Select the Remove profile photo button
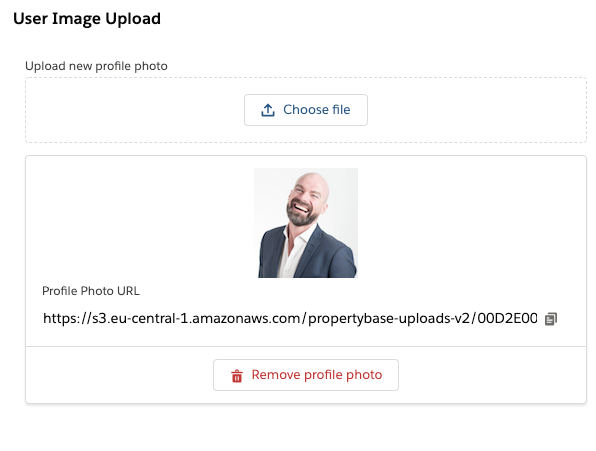Viewport: 596px width, 451px height. point(306,375)
